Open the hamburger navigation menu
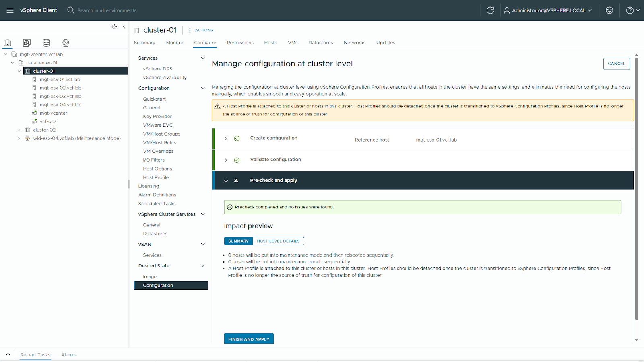644x362 pixels. tap(10, 10)
